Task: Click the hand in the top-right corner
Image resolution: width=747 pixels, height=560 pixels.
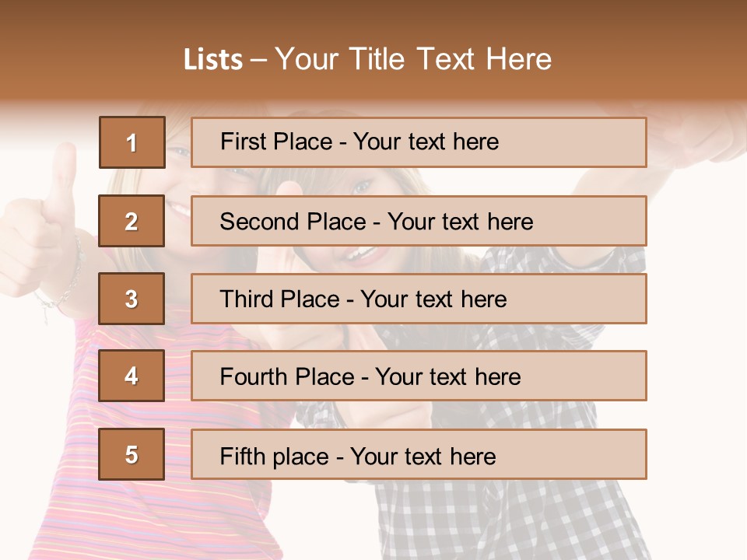Action: [x=700, y=136]
